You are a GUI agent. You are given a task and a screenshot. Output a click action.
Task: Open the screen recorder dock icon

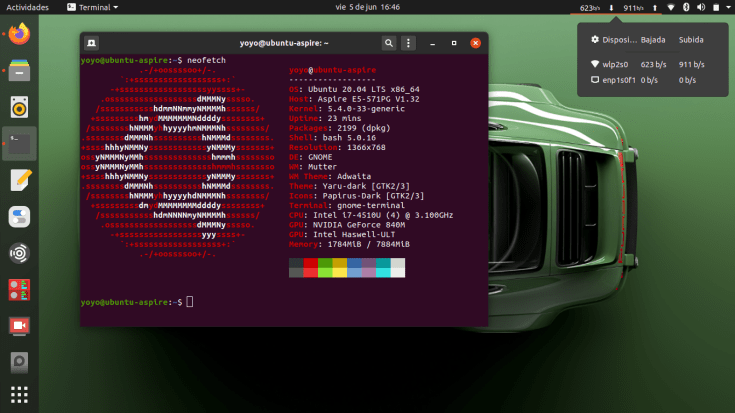[x=19, y=326]
